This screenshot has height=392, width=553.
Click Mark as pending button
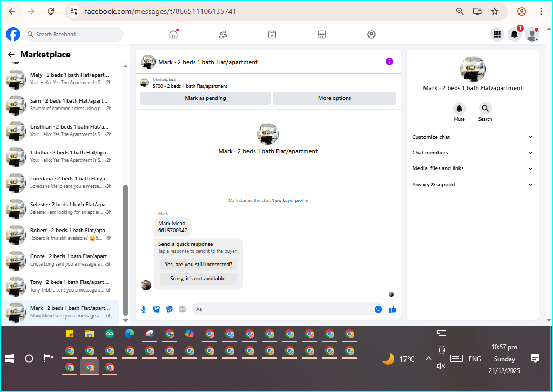point(206,98)
